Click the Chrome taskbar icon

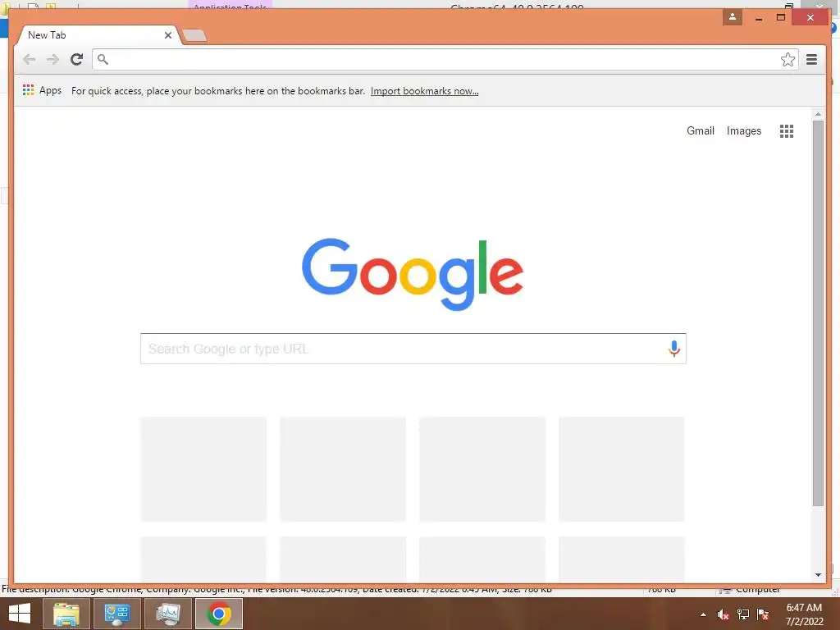(x=218, y=614)
